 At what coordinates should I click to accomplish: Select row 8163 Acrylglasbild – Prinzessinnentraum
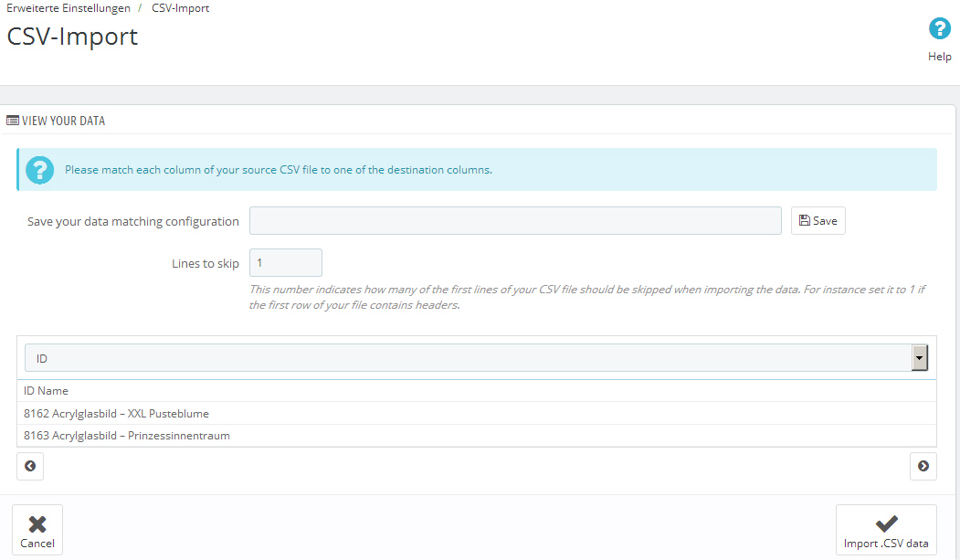(x=476, y=435)
